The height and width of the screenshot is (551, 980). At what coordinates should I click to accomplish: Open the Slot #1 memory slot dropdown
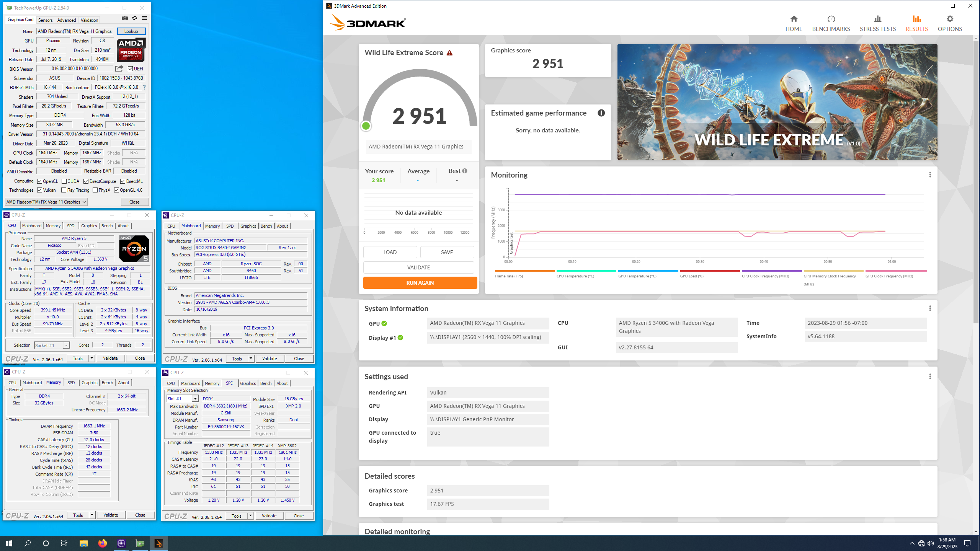point(183,399)
